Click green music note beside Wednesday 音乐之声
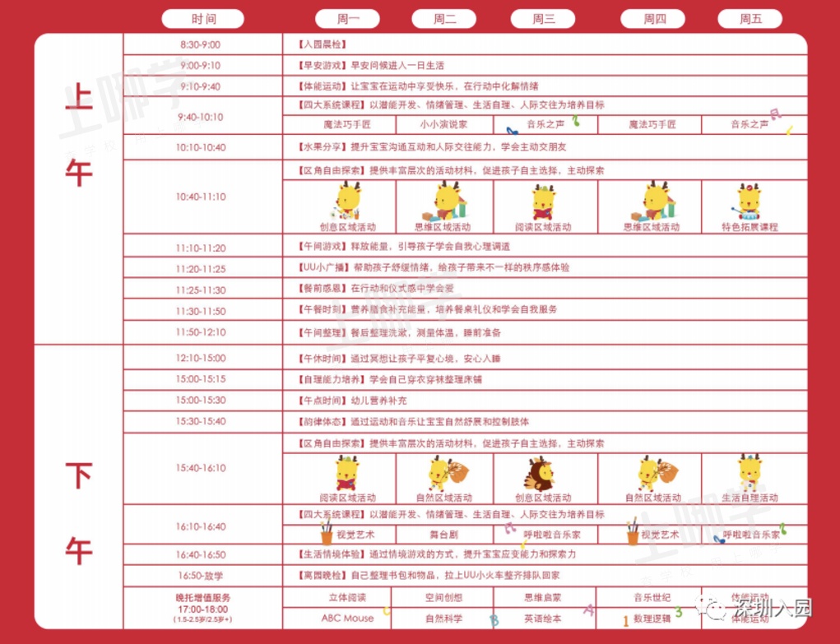 [x=575, y=121]
